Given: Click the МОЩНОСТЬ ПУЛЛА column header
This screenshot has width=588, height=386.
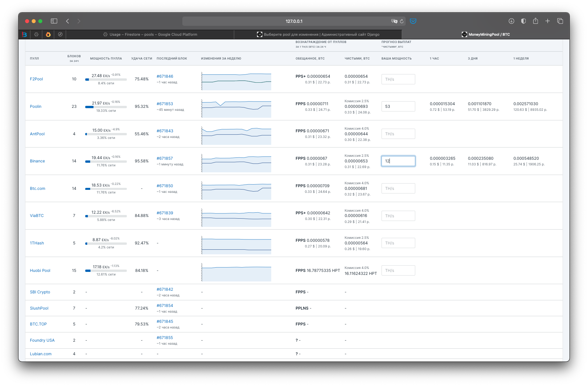Looking at the screenshot, I should [106, 59].
